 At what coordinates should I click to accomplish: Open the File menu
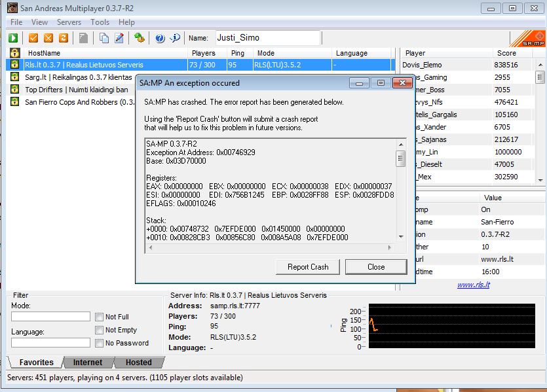click(x=16, y=22)
